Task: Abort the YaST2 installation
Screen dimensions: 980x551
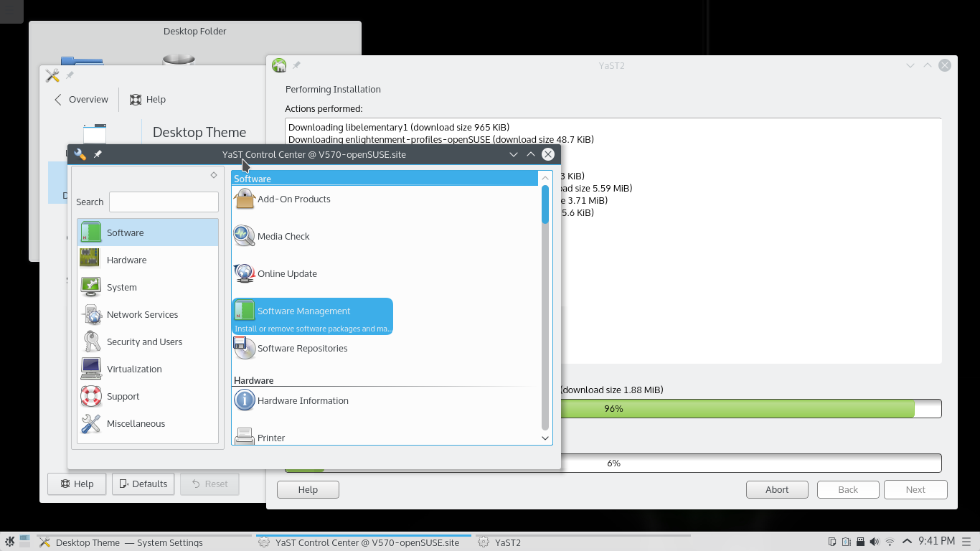Action: click(777, 489)
